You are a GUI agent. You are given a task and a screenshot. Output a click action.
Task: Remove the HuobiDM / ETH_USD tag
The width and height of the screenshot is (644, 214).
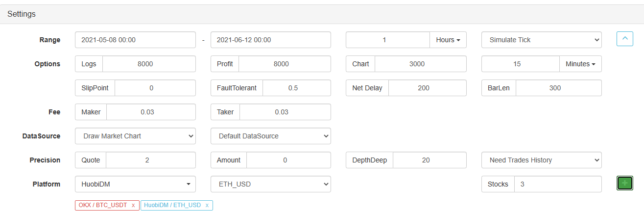(x=207, y=205)
